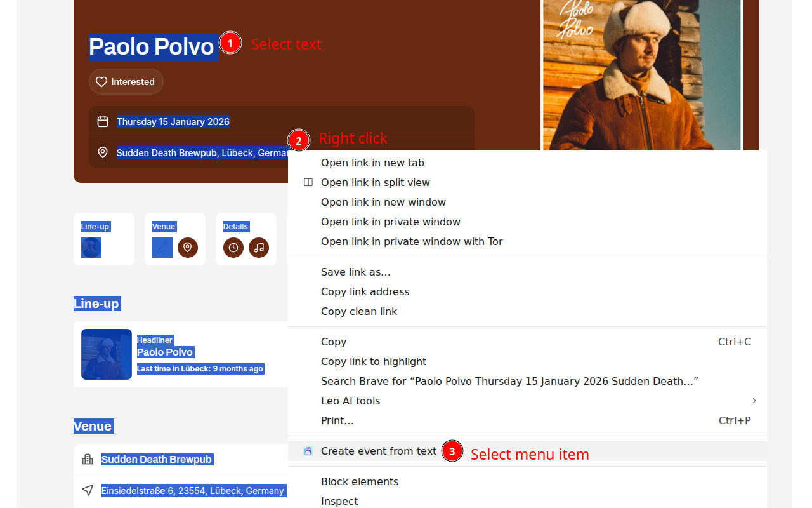This screenshot has width=812, height=508.
Task: Click the location pin icon beside the venue link
Action: point(102,152)
